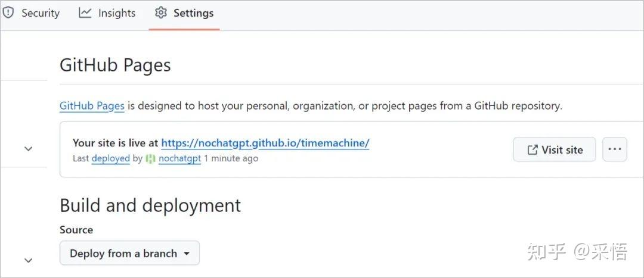Switch to the Security tab
Image resolution: width=644 pixels, height=278 pixels.
[x=41, y=13]
